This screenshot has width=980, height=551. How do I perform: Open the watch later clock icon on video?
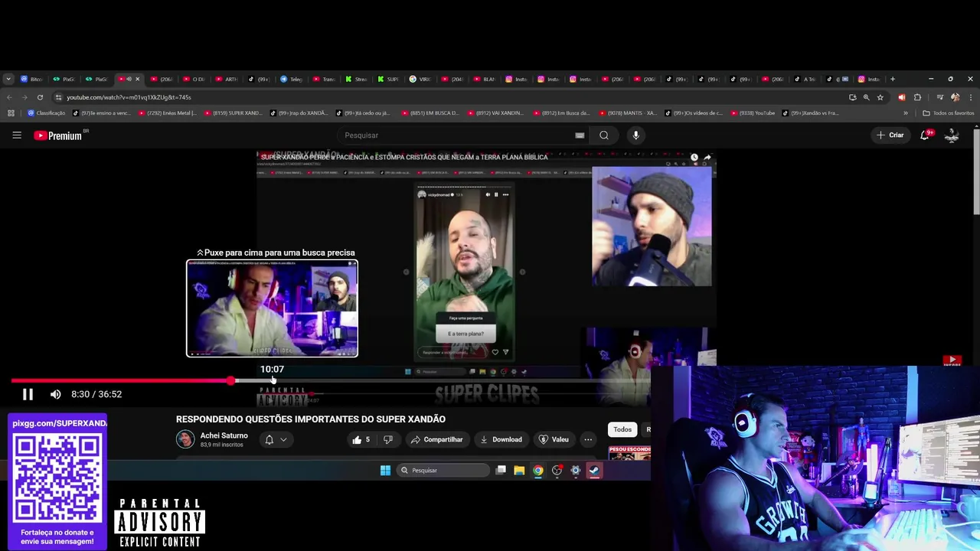click(694, 158)
